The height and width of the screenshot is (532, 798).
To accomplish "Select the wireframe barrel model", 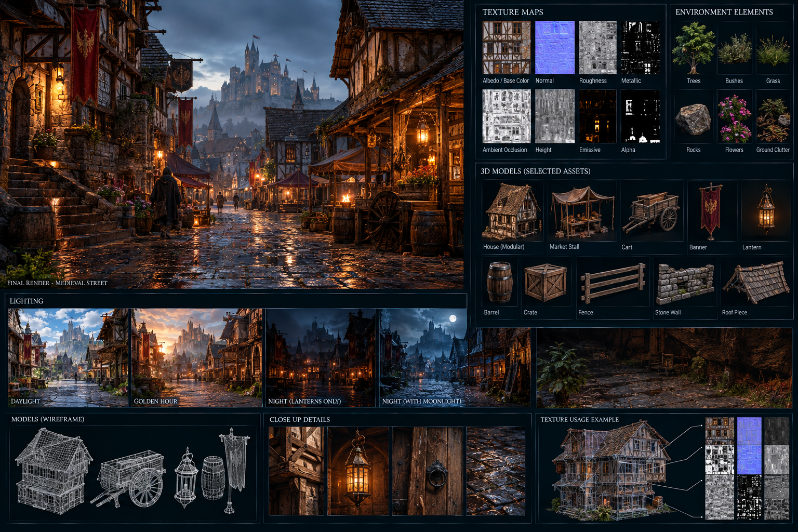I will (213, 478).
